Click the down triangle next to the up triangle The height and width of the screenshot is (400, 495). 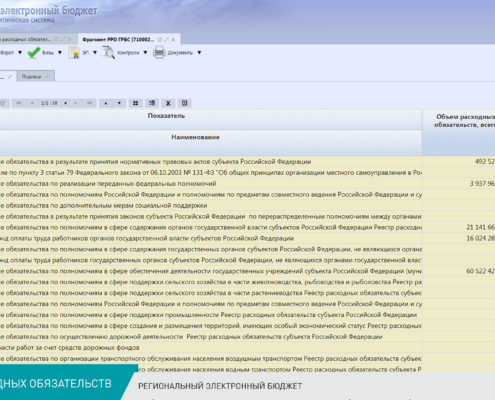tap(119, 103)
